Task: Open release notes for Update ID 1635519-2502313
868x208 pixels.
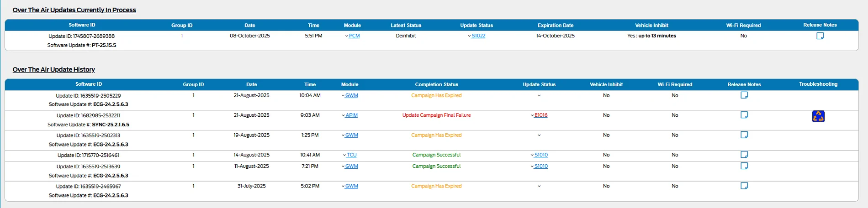Action: click(744, 135)
